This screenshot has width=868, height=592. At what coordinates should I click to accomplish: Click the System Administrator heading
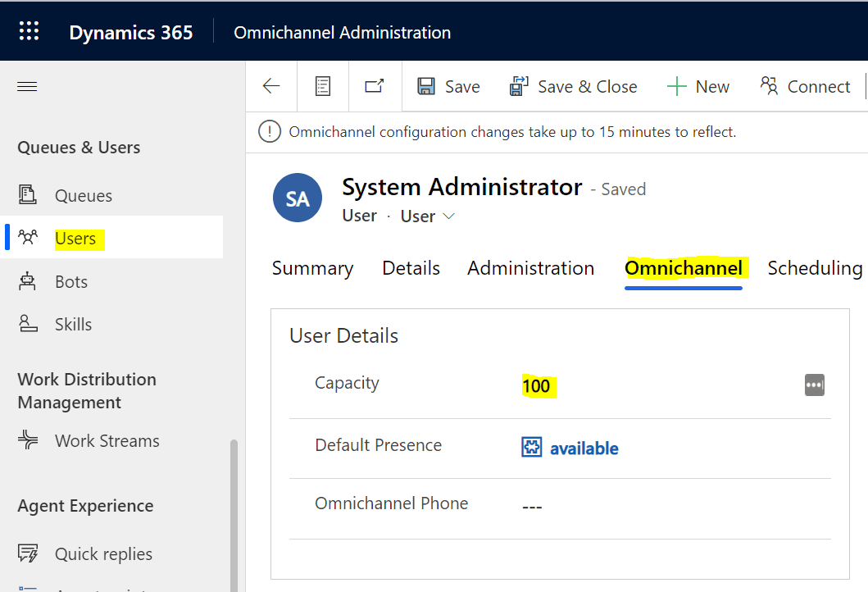click(462, 187)
